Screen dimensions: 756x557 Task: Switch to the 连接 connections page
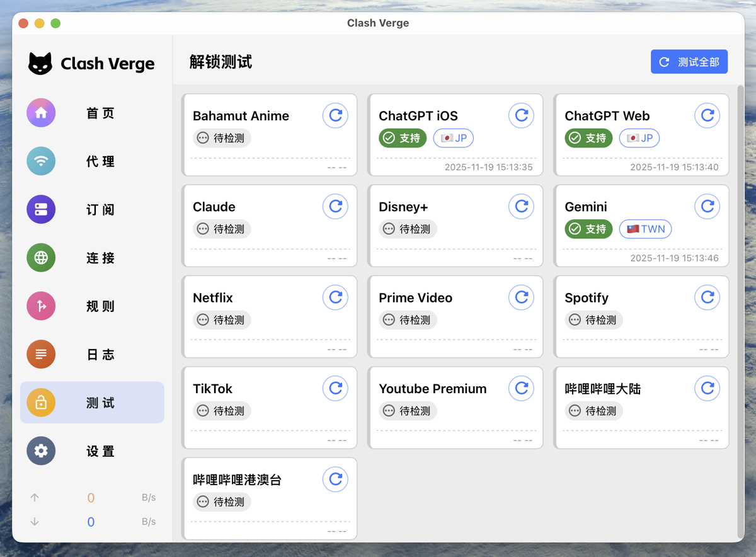92,258
